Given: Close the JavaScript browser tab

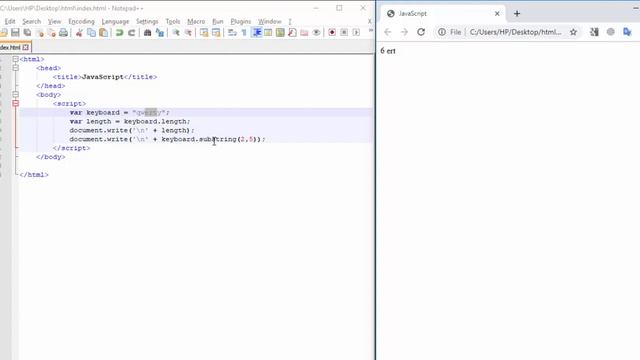Looking at the screenshot, I should (497, 13).
